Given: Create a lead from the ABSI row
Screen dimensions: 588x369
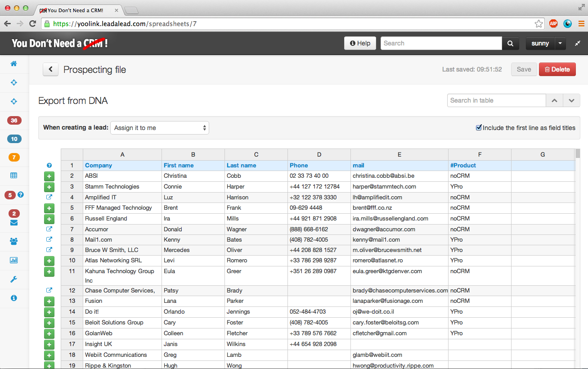Looking at the screenshot, I should [x=49, y=176].
